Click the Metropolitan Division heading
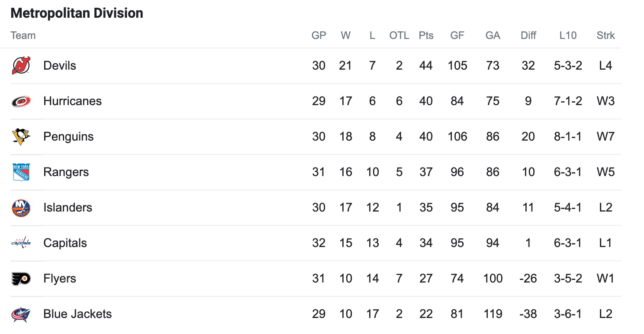Viewport: 644px width, 334px height. coord(77,13)
